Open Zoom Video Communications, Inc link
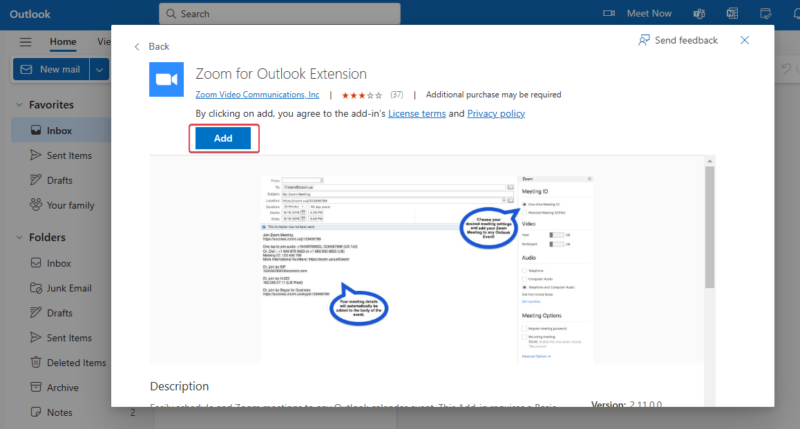Screen dimensions: 800x429 257,95
